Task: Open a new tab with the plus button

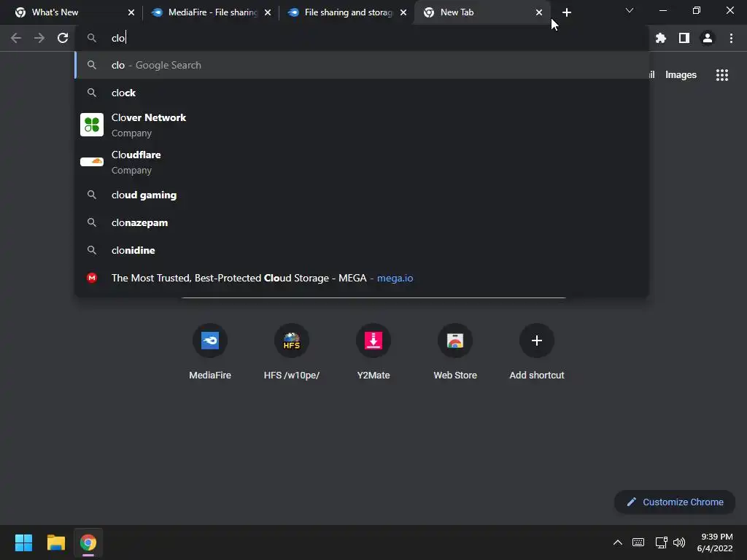Action: click(566, 12)
